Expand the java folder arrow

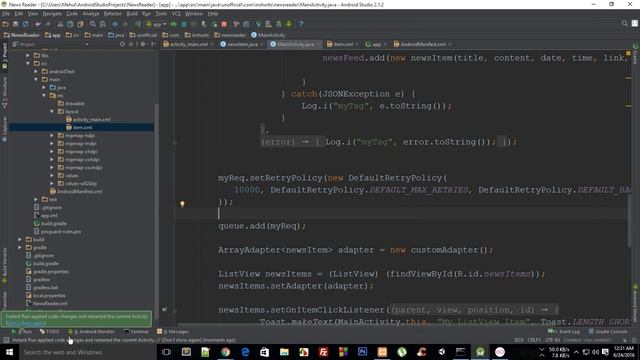44,87
